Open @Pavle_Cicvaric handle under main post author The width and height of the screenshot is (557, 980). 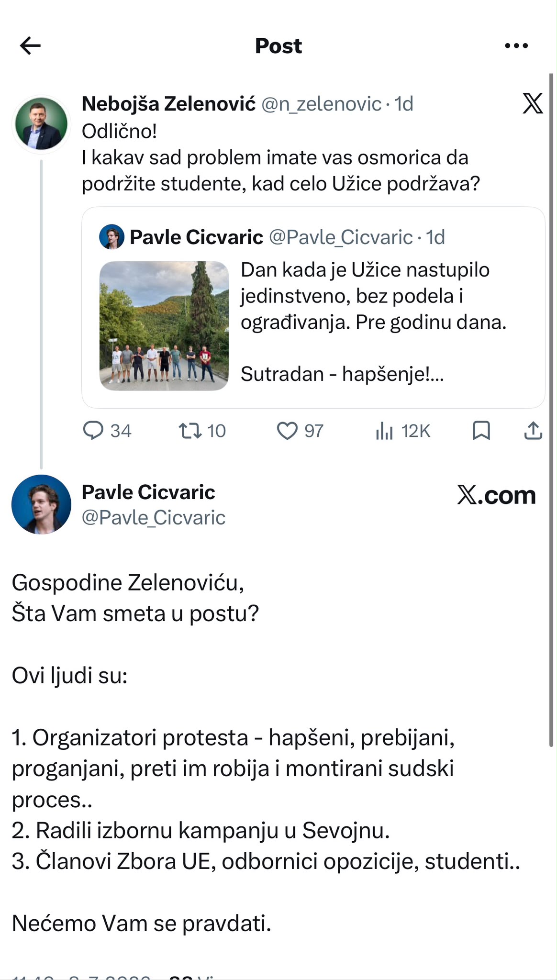tap(154, 518)
